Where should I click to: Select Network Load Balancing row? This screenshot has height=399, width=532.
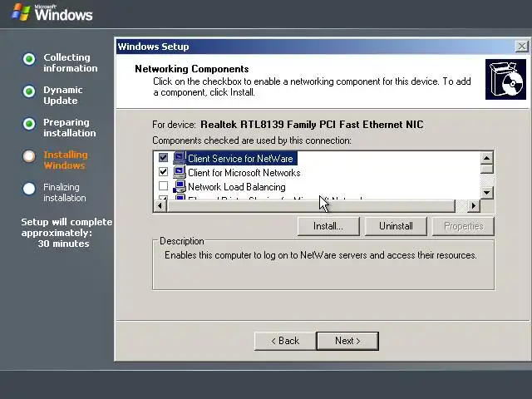click(236, 187)
